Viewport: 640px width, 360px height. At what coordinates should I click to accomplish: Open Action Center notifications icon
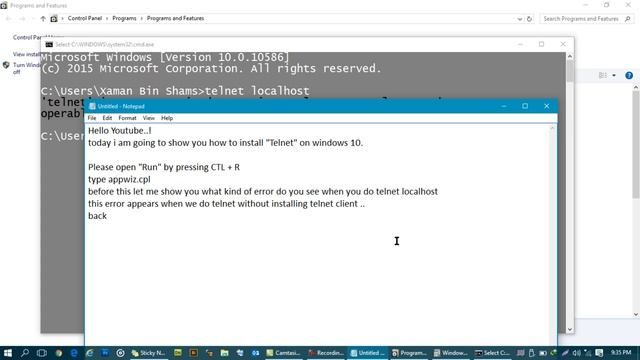click(x=599, y=353)
